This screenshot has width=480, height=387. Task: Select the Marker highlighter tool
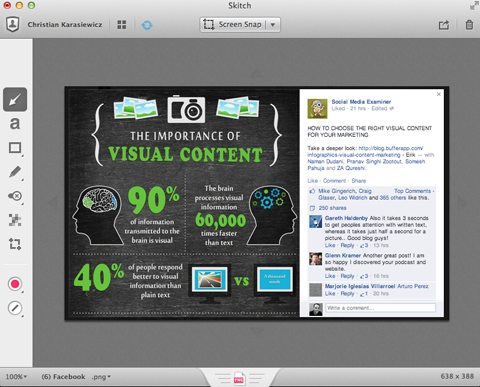[x=15, y=172]
